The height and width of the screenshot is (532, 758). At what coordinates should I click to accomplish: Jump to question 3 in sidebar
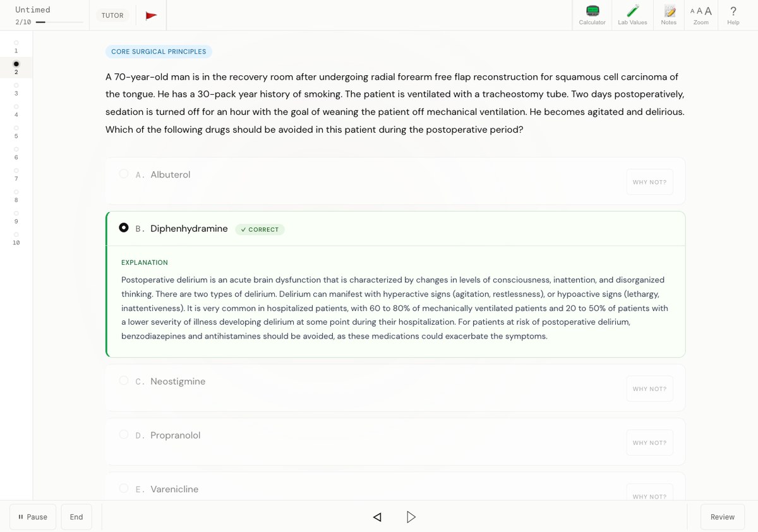(x=16, y=89)
